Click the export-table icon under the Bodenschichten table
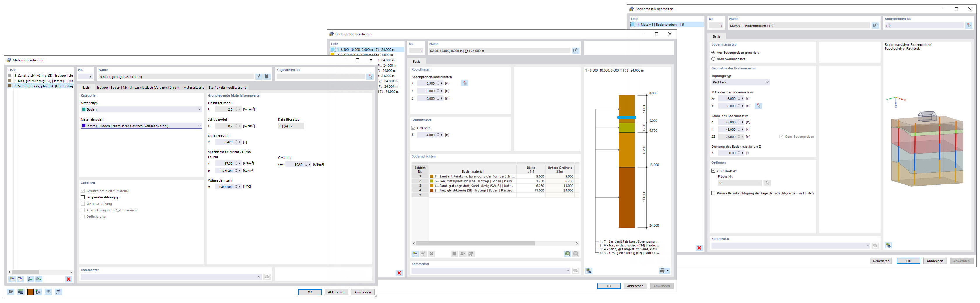 click(568, 254)
